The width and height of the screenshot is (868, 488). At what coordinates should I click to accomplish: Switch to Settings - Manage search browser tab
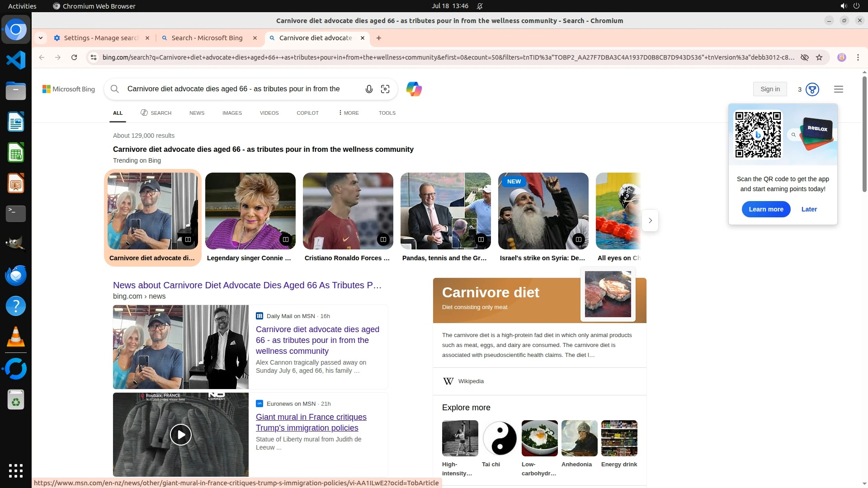[100, 38]
